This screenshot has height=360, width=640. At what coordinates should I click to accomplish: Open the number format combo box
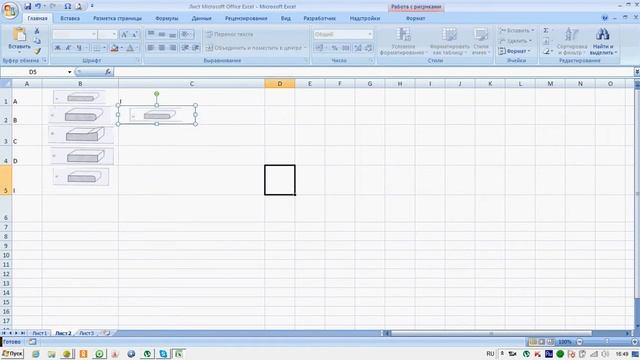[x=343, y=34]
